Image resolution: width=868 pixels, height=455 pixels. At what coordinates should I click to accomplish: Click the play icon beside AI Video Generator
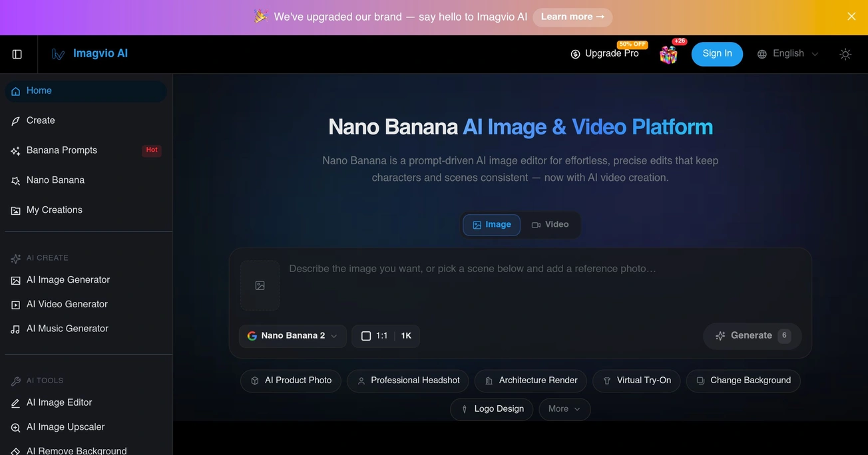(x=15, y=305)
